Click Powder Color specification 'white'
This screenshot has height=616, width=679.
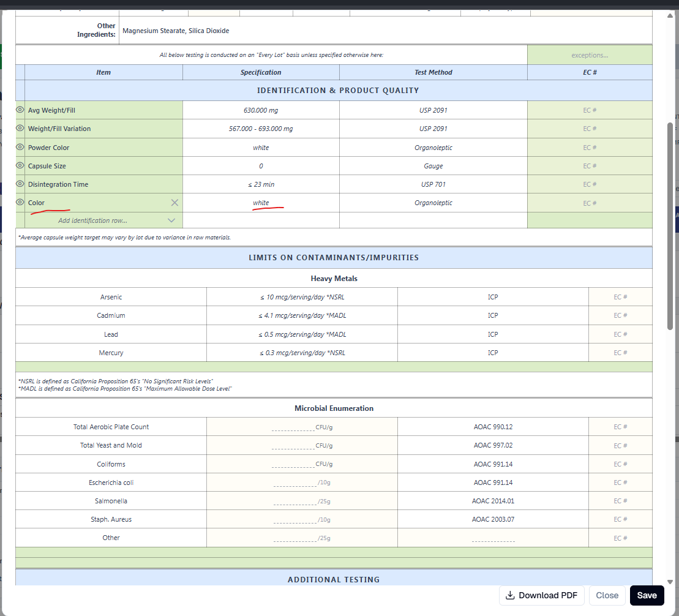[261, 148]
